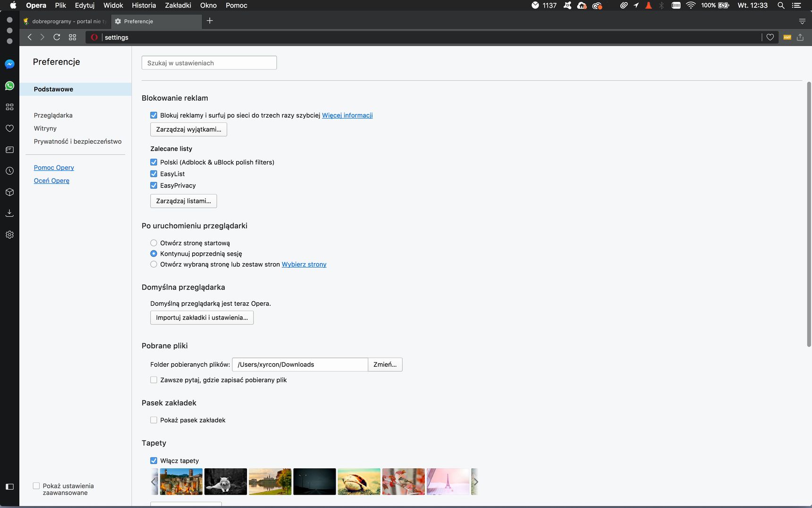Open Oceń Operę link
Screen dimensions: 812x508
coord(51,181)
